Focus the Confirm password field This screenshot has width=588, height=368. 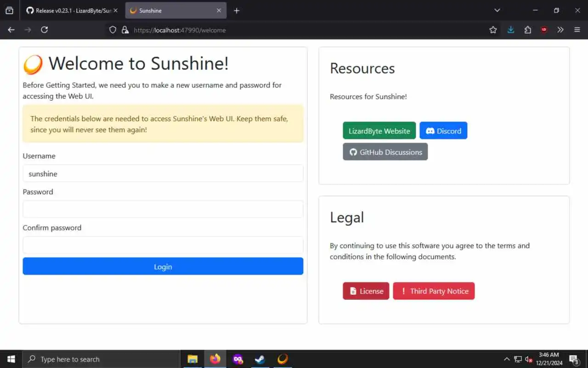163,245
